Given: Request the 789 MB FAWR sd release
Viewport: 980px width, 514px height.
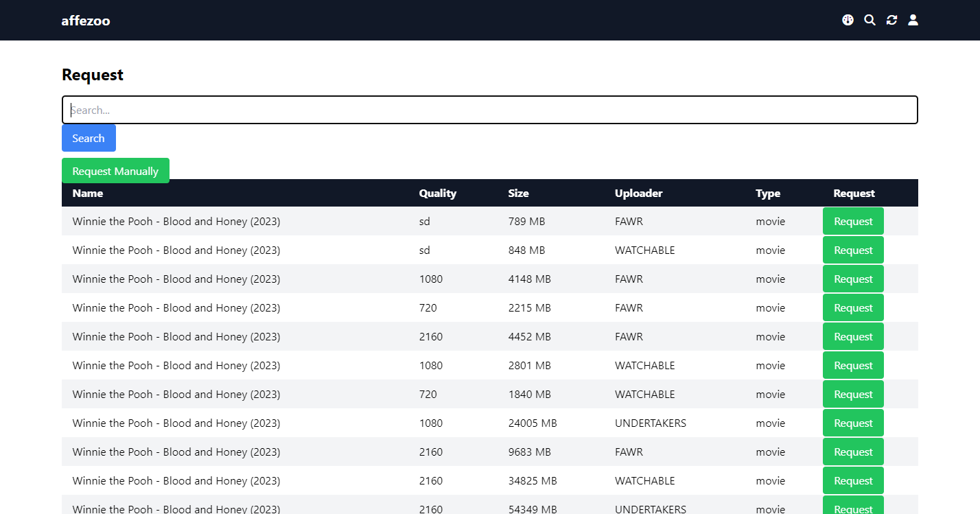Looking at the screenshot, I should 853,221.
